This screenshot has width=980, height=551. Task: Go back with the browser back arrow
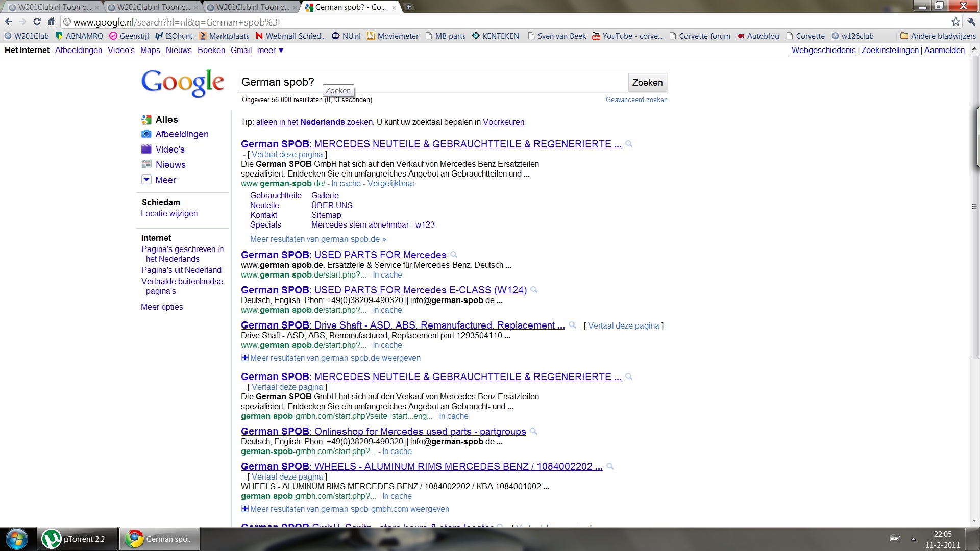click(x=8, y=21)
